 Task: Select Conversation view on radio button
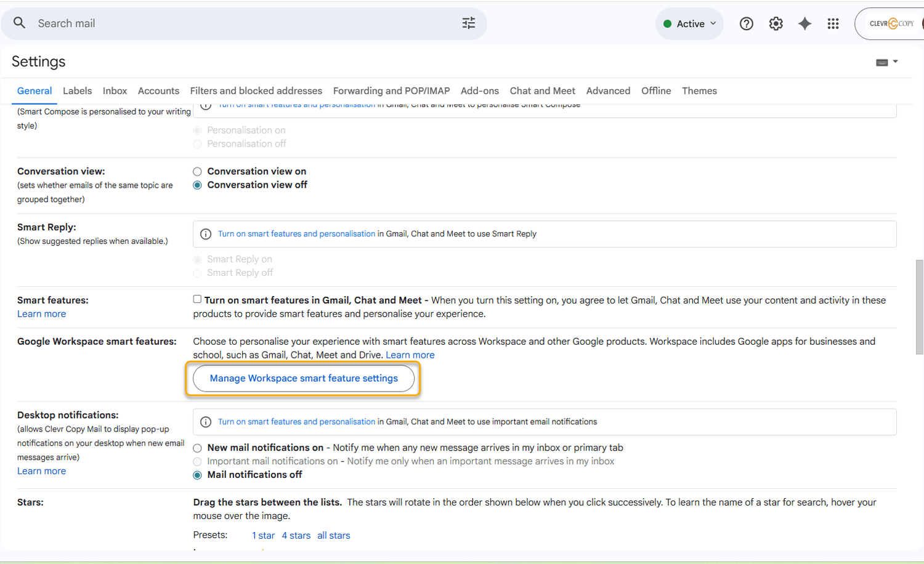click(197, 172)
